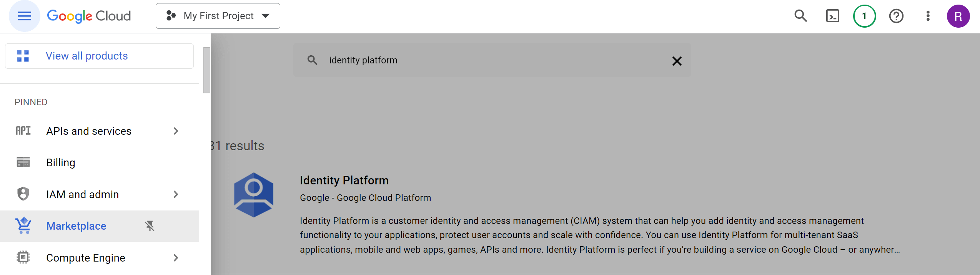Screen dimensions: 980x275
Task: Activate Cloud Shell terminal icon
Action: pyautogui.click(x=832, y=16)
